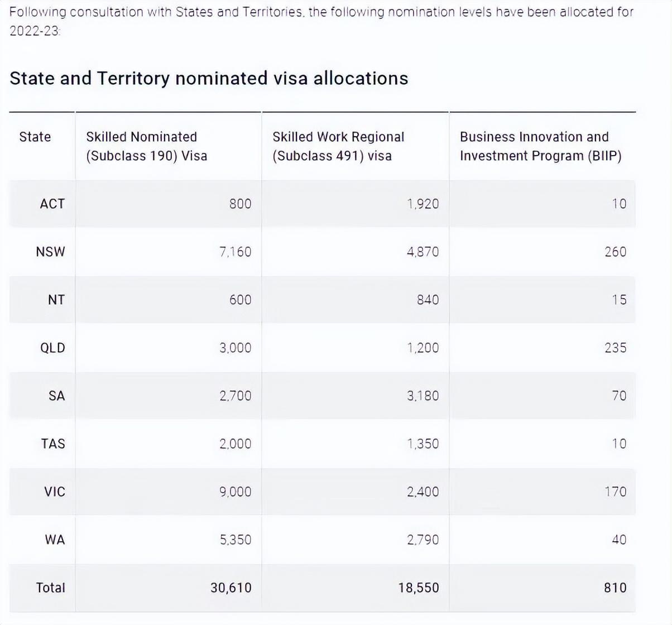Click VIC's Subclass 190 value 9,000

(235, 492)
